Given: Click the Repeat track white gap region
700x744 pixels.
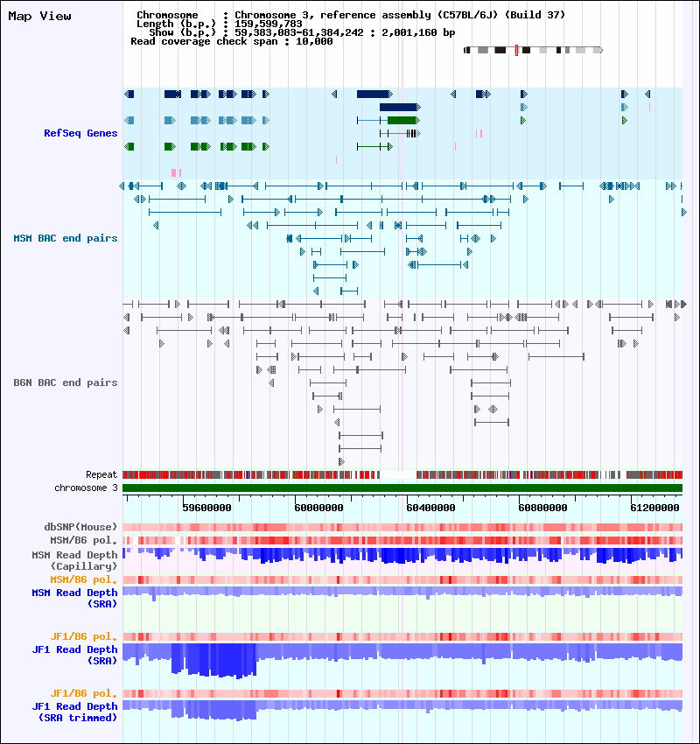Looking at the screenshot, I should (x=398, y=474).
